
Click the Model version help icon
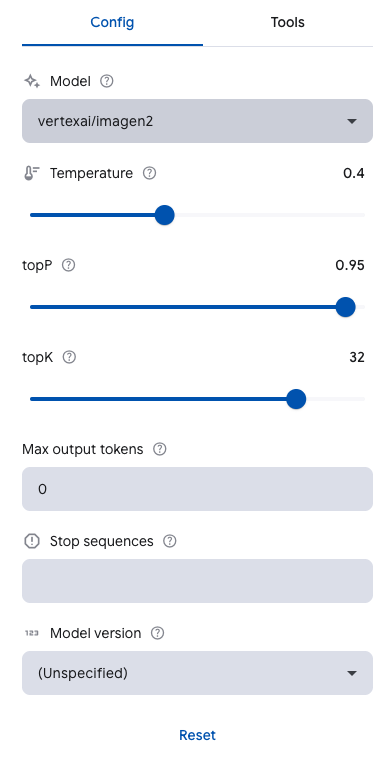click(x=157, y=633)
